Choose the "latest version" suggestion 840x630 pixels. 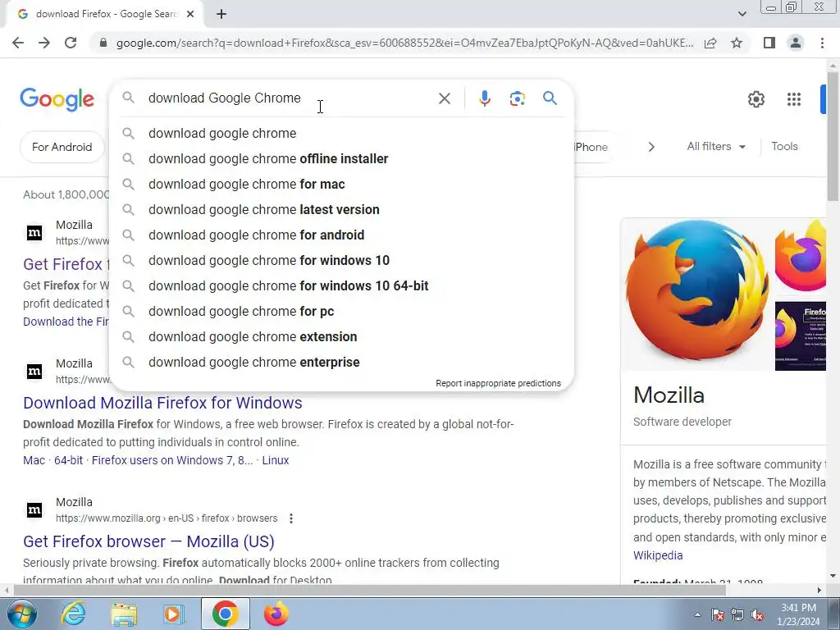pyautogui.click(x=341, y=209)
